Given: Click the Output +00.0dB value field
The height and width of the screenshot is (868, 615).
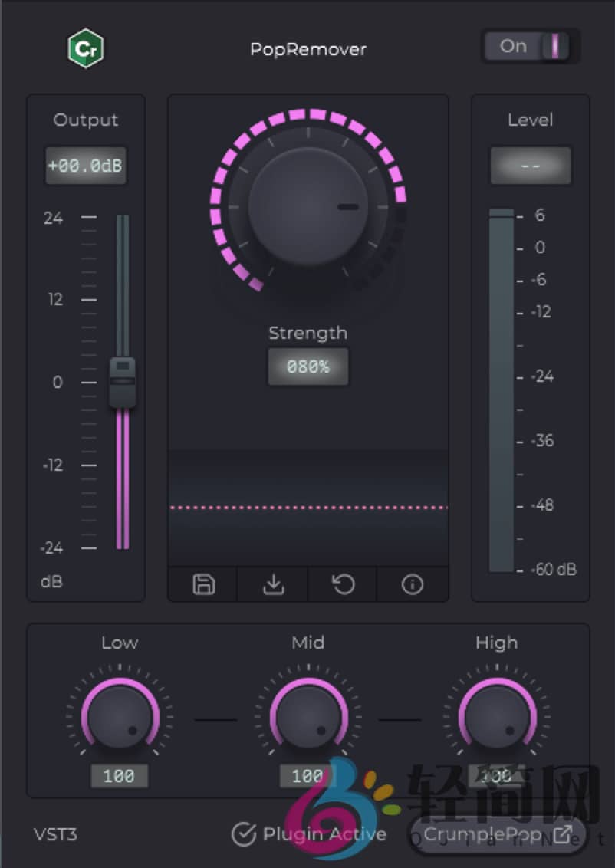Looking at the screenshot, I should pyautogui.click(x=85, y=166).
